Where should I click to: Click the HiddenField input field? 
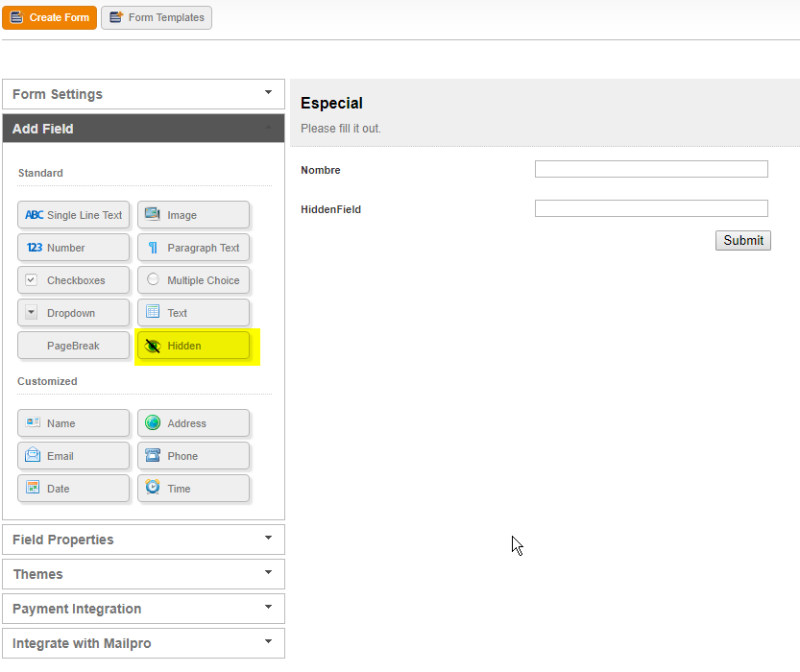[651, 208]
